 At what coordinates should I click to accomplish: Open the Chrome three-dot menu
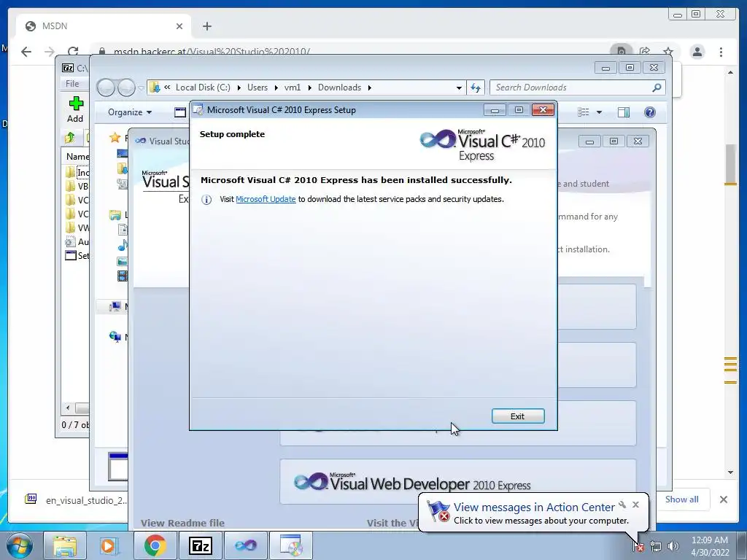coord(721,52)
